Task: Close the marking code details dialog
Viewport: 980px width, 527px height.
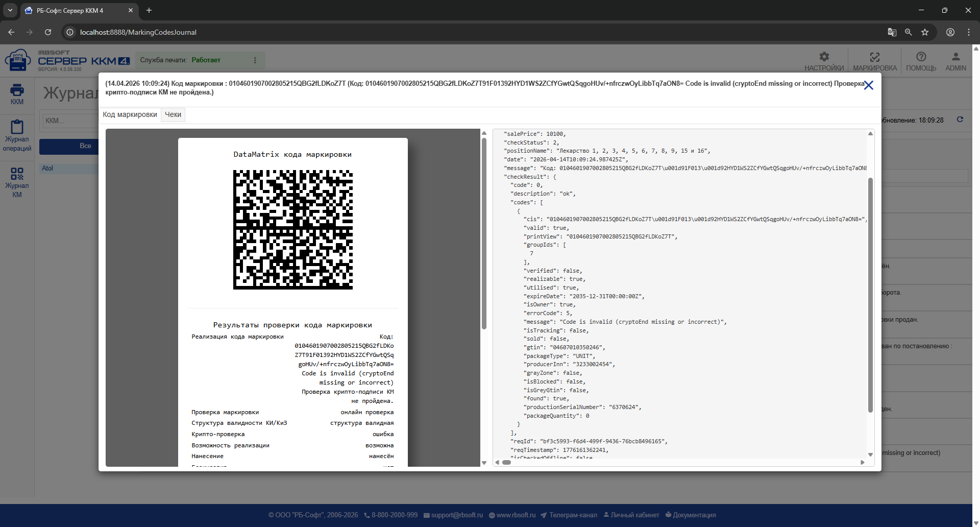Action: [x=868, y=85]
